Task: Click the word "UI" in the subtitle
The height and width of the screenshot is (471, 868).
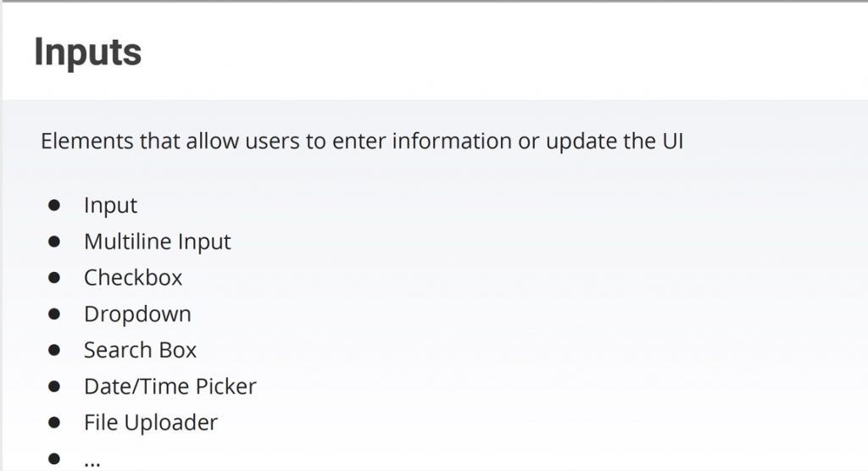Action: [x=672, y=141]
